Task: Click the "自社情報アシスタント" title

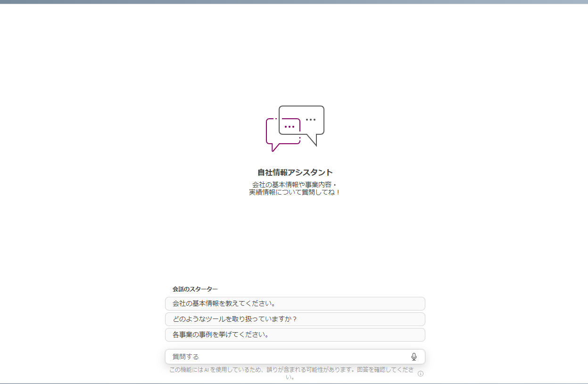Action: tap(295, 172)
